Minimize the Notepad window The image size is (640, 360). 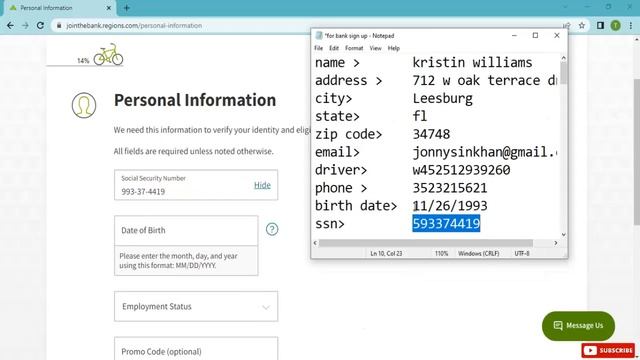[514, 36]
